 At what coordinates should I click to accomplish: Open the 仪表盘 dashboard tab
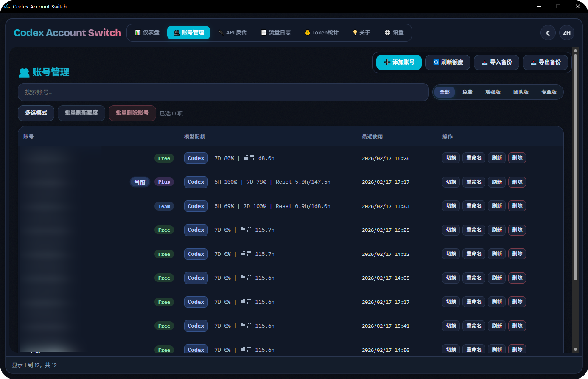tap(147, 33)
